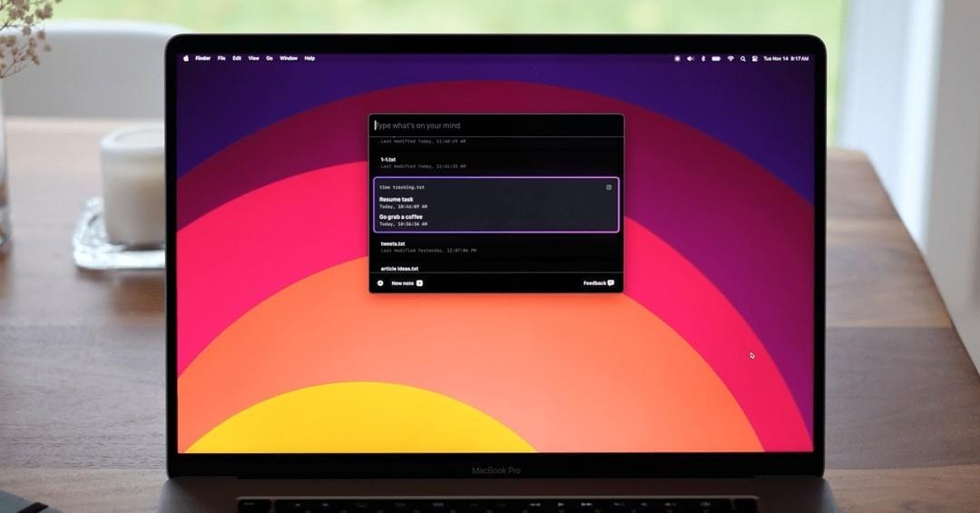The height and width of the screenshot is (513, 980).
Task: Click the date and time in menu bar
Action: (x=786, y=58)
